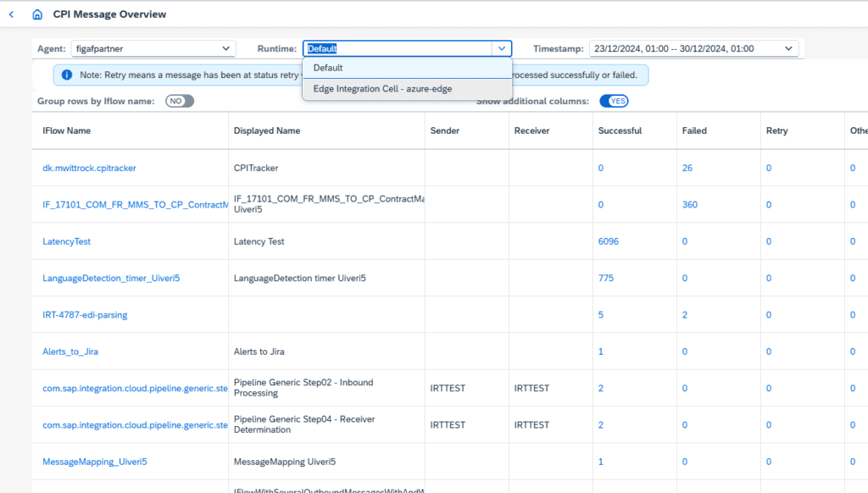Click successful count 1 for MessageMapping Uiveri5

(x=601, y=462)
